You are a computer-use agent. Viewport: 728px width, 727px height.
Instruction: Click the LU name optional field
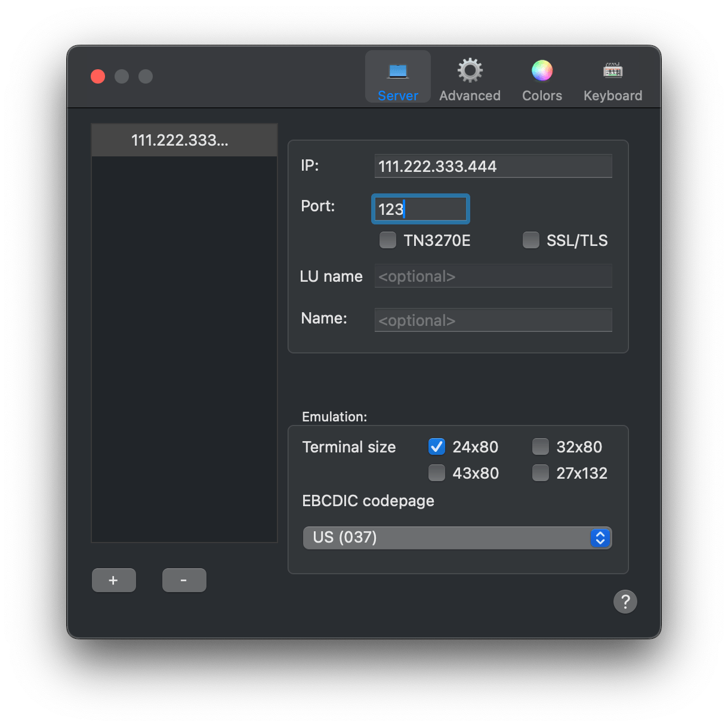click(493, 276)
